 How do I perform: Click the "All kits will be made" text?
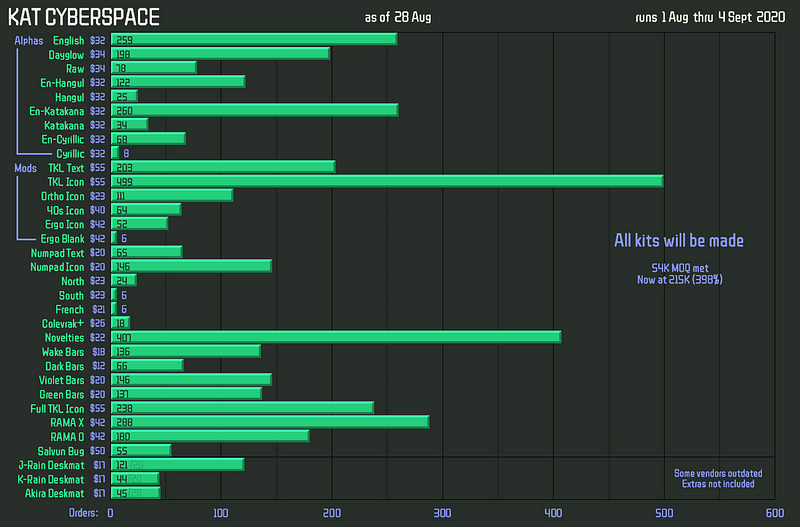pyautogui.click(x=678, y=241)
